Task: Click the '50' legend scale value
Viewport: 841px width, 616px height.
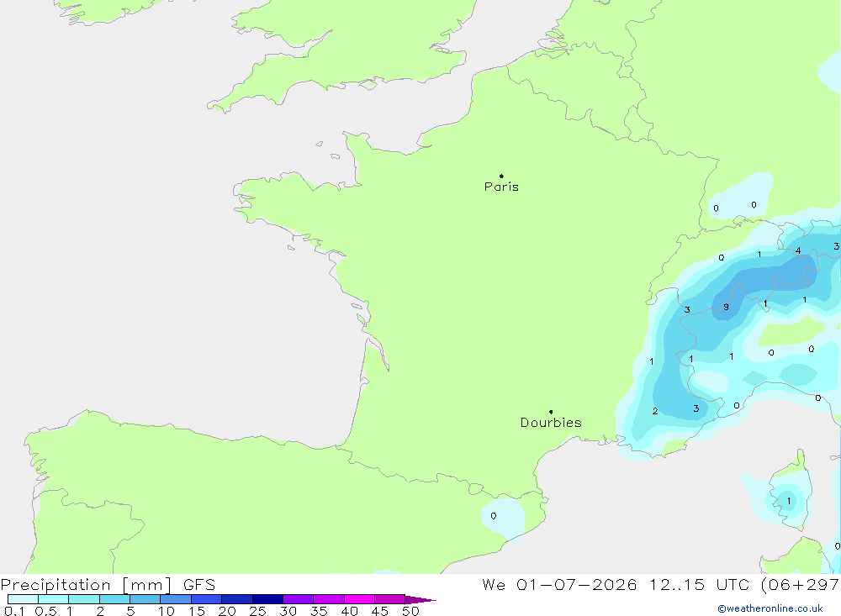Action: coord(410,611)
